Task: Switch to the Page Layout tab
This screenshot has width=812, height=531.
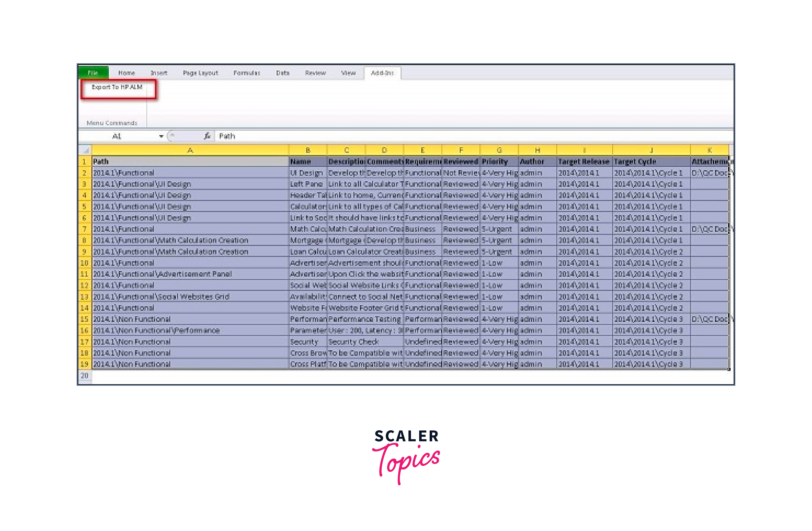Action: click(x=200, y=73)
